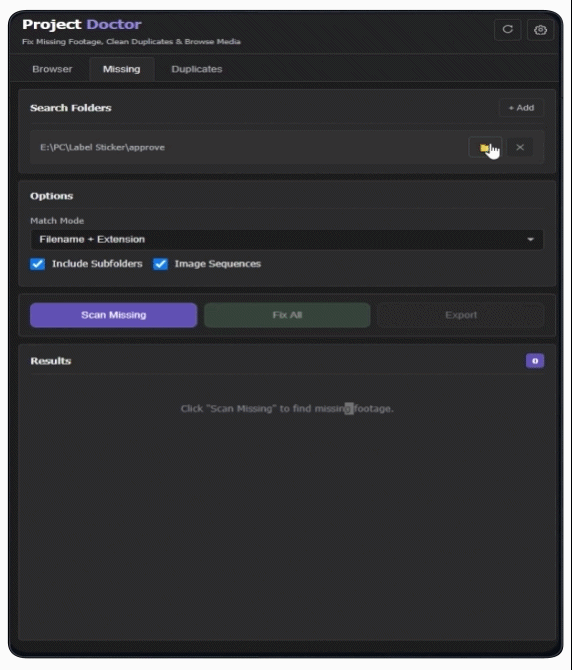The width and height of the screenshot is (572, 670).
Task: Open settings via the gear icon
Action: point(540,29)
